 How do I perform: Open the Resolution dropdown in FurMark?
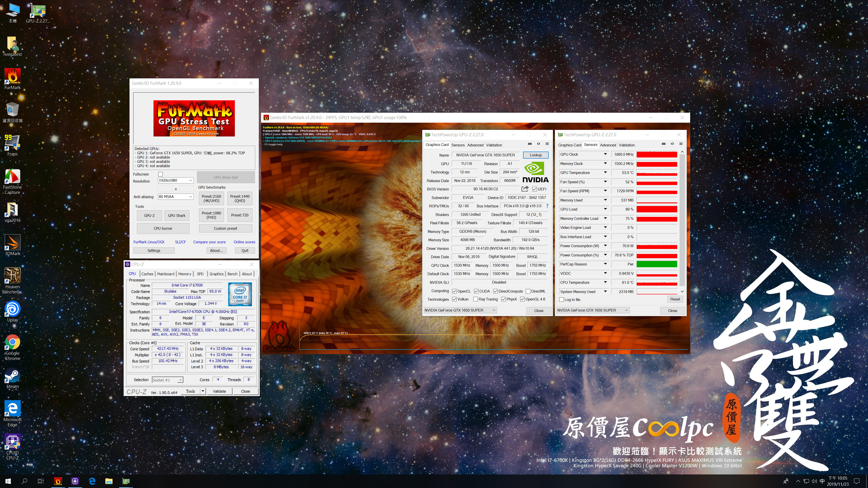[x=176, y=181]
